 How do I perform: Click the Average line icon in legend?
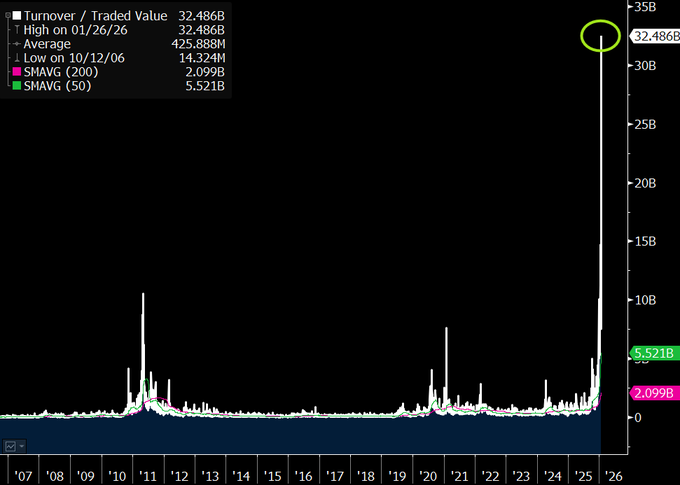[x=16, y=44]
